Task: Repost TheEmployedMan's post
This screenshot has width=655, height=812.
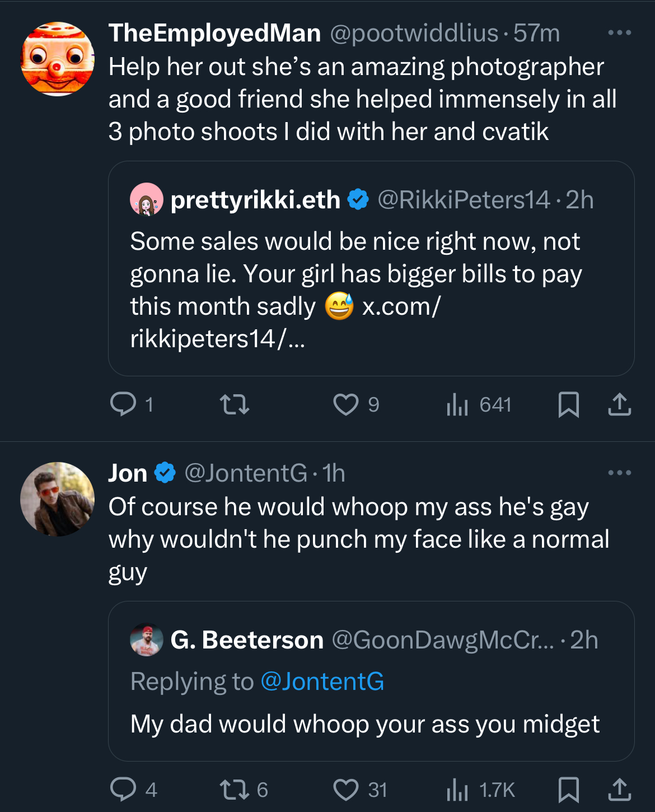Action: pyautogui.click(x=234, y=404)
